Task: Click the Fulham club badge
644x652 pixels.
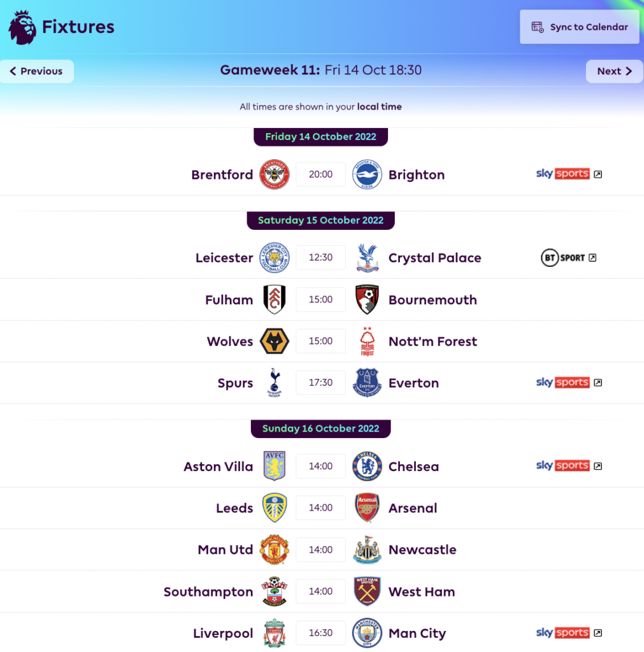Action: pyautogui.click(x=275, y=299)
